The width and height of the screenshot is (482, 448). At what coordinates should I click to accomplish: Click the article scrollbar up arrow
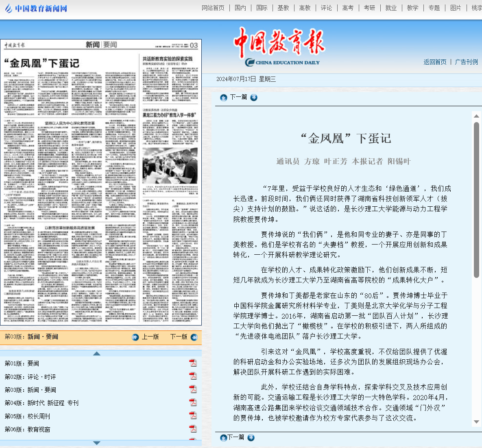click(x=476, y=116)
